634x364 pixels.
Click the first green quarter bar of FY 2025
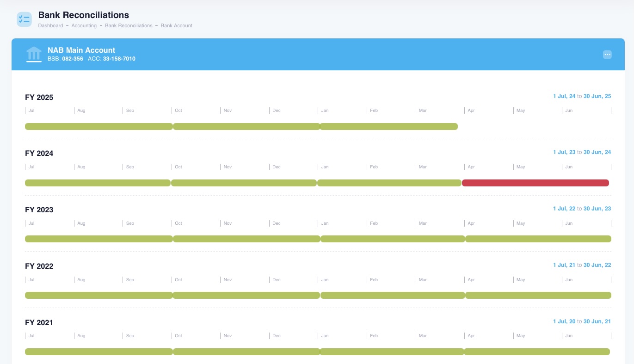coord(98,126)
